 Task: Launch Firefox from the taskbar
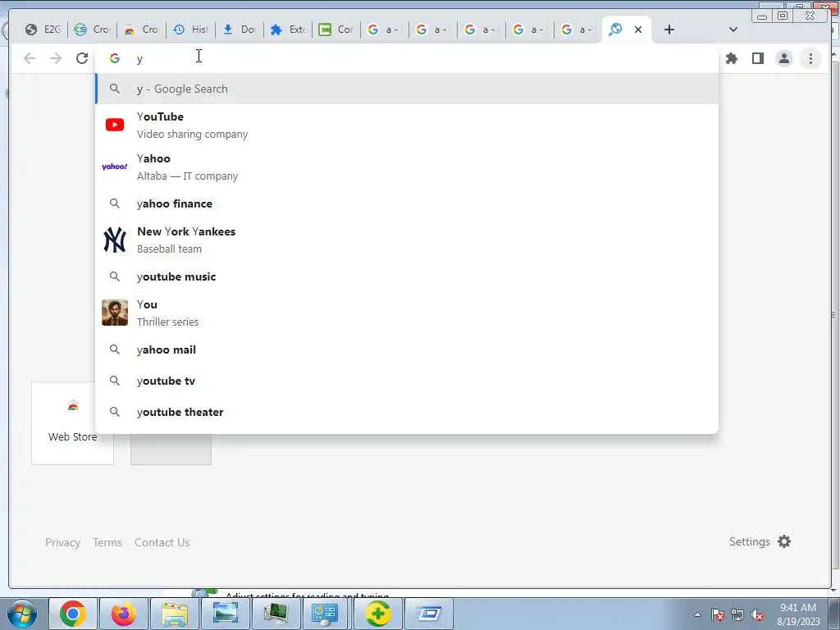point(123,614)
